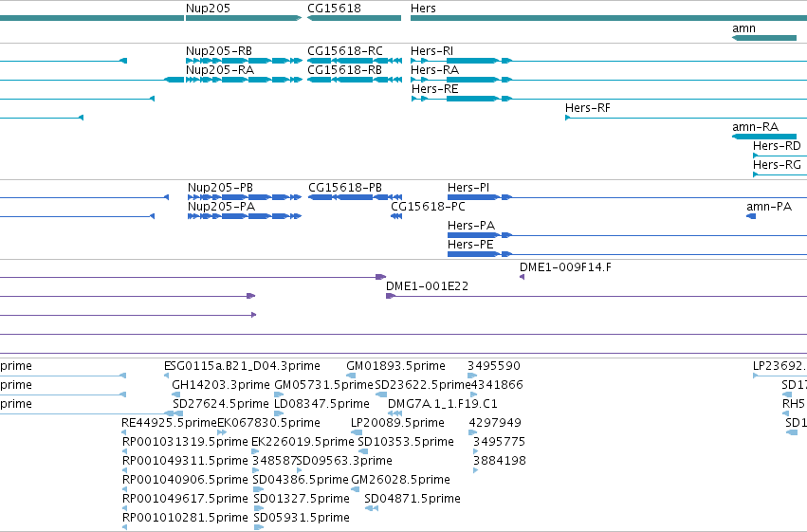Click the 3495590 EST label
This screenshot has height=532, width=807.
tap(494, 366)
